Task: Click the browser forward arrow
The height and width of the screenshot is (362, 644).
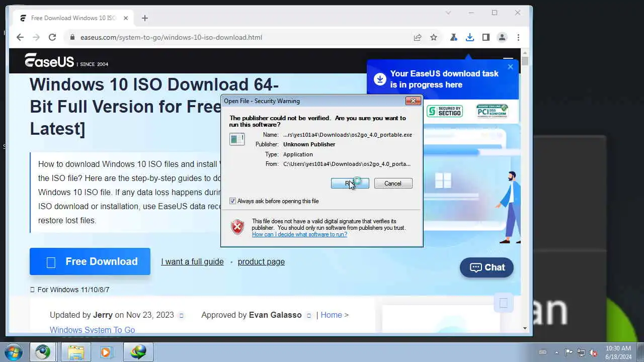Action: 36,37
